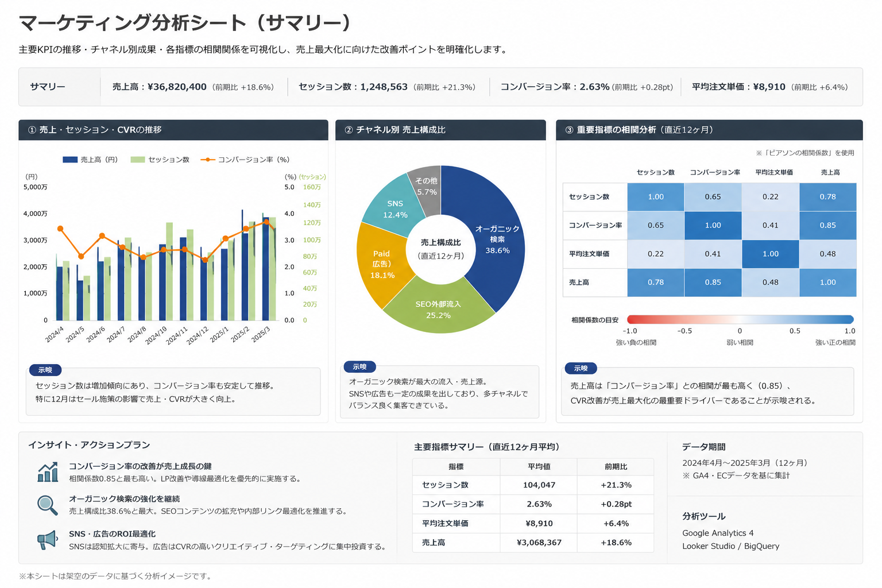Click the 0.41 cell in the 平均注文単価 row
The height and width of the screenshot is (588, 882).
pos(713,254)
